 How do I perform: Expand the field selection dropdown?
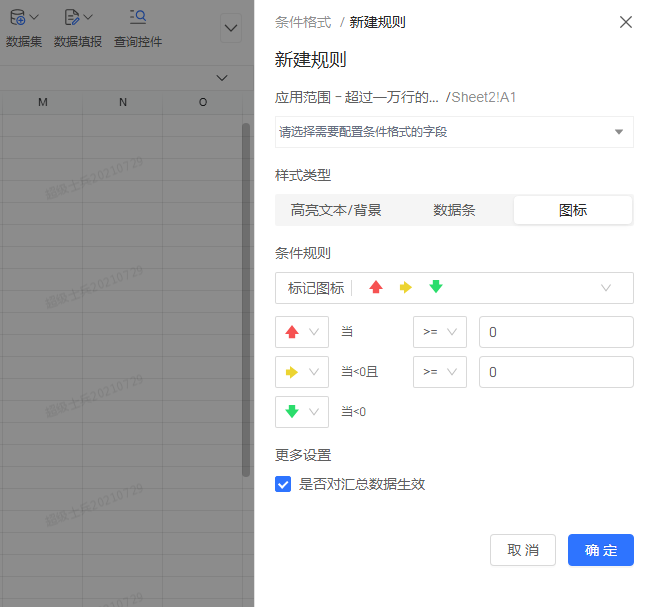(x=454, y=132)
